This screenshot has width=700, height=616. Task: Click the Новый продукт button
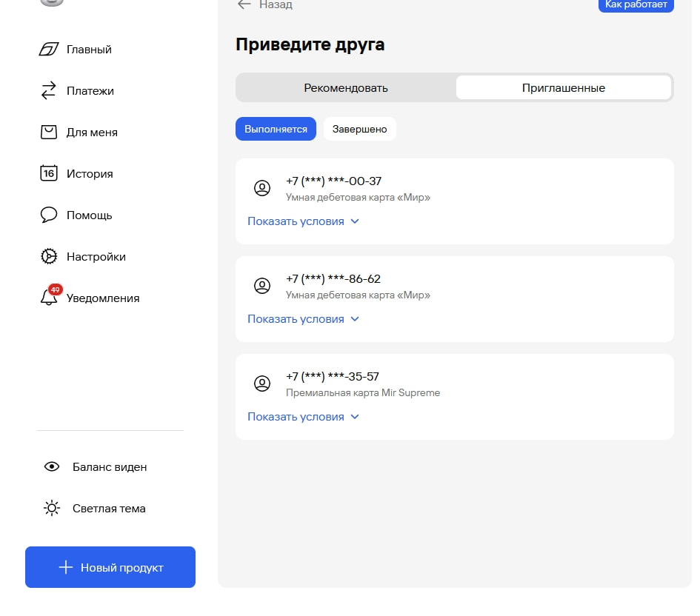[110, 567]
